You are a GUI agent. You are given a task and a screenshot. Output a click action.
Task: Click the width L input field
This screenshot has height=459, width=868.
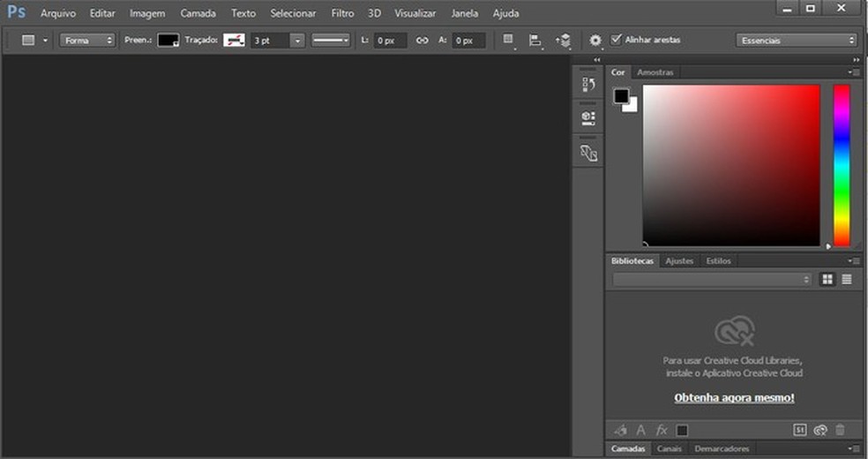point(389,41)
